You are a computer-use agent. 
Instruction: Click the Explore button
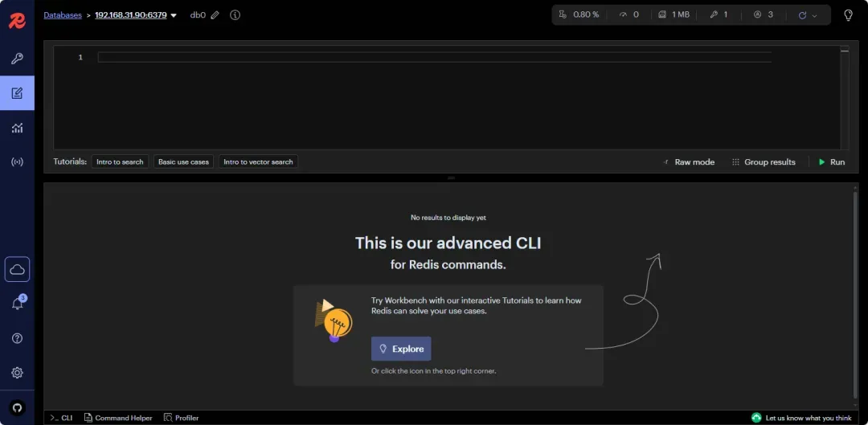pos(401,349)
